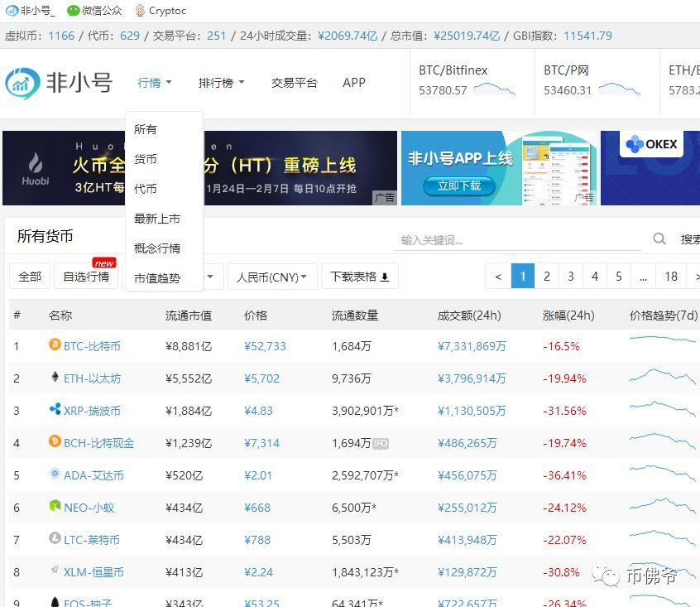Click the previous page arrow button
The width and height of the screenshot is (700, 607).
click(x=498, y=277)
